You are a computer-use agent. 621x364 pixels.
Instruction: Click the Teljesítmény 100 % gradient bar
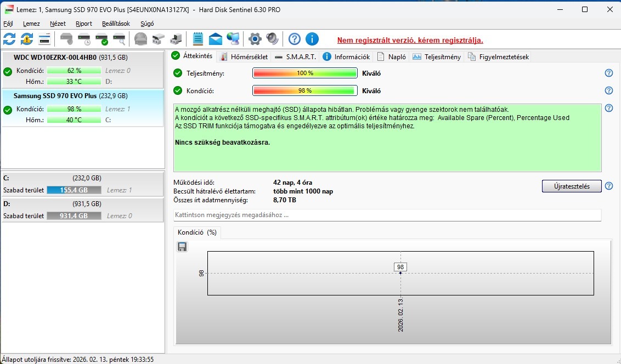(x=305, y=73)
